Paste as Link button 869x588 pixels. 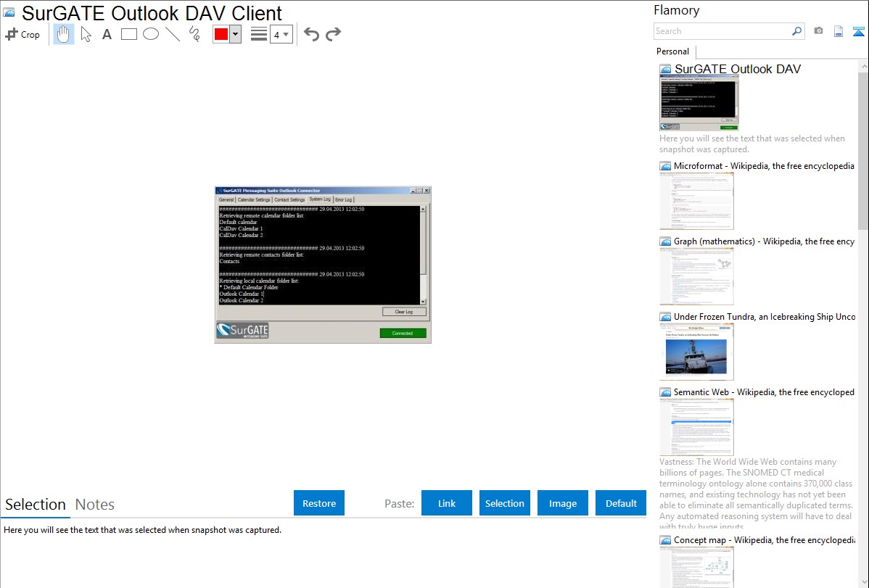[x=447, y=503]
